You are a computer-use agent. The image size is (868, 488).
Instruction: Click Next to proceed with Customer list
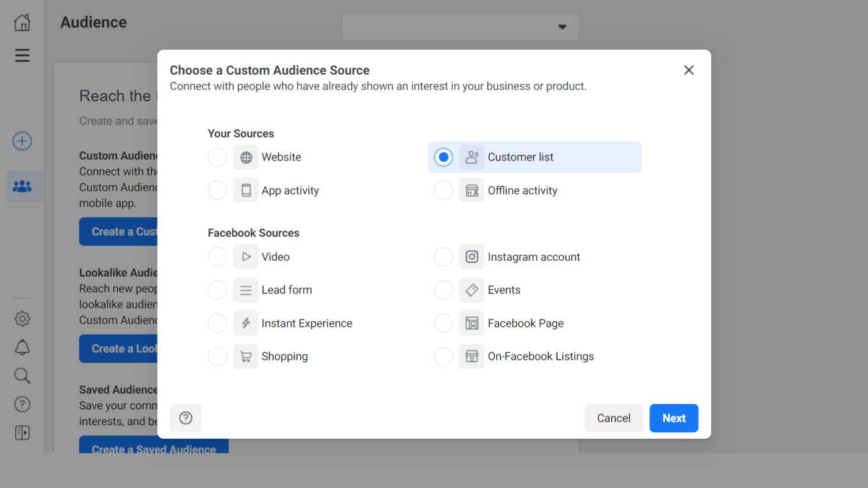673,418
